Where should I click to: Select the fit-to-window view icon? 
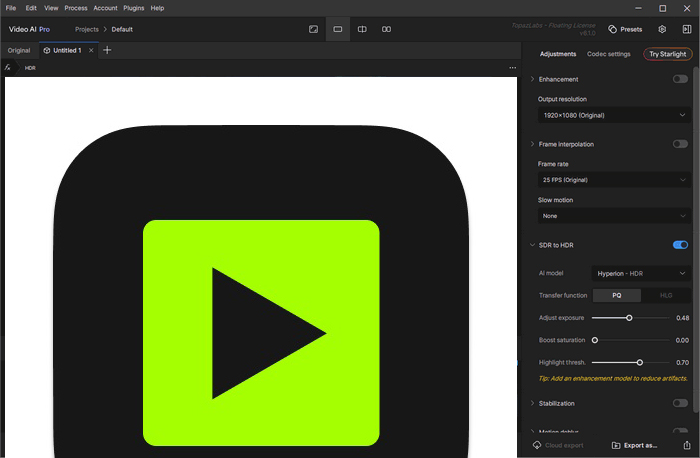tap(313, 29)
